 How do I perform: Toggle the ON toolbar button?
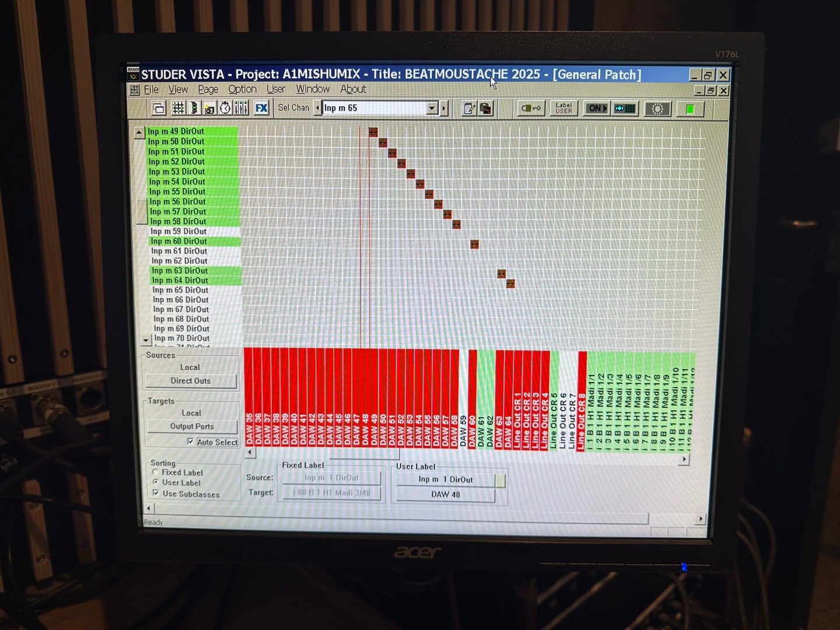point(596,108)
